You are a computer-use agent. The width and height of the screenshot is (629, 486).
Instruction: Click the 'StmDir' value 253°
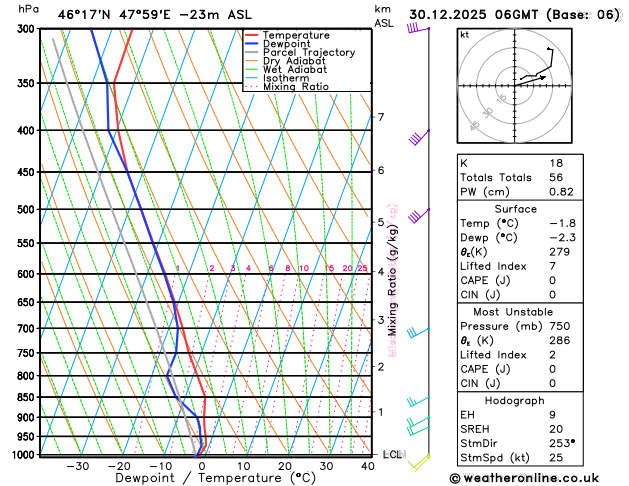click(x=562, y=443)
